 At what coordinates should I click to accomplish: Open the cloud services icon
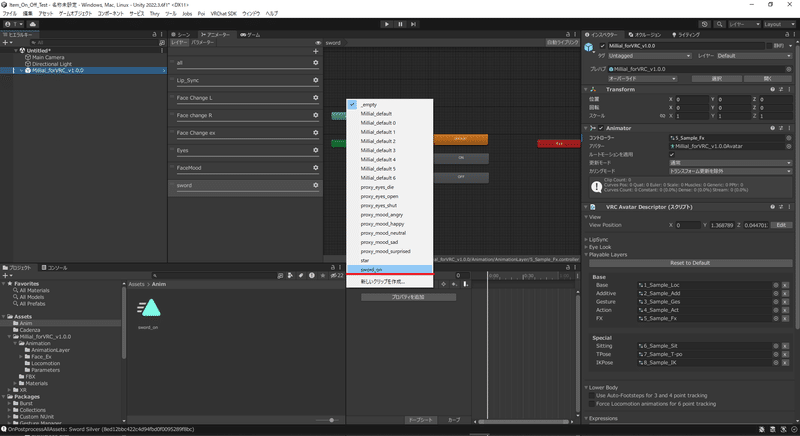[33, 24]
